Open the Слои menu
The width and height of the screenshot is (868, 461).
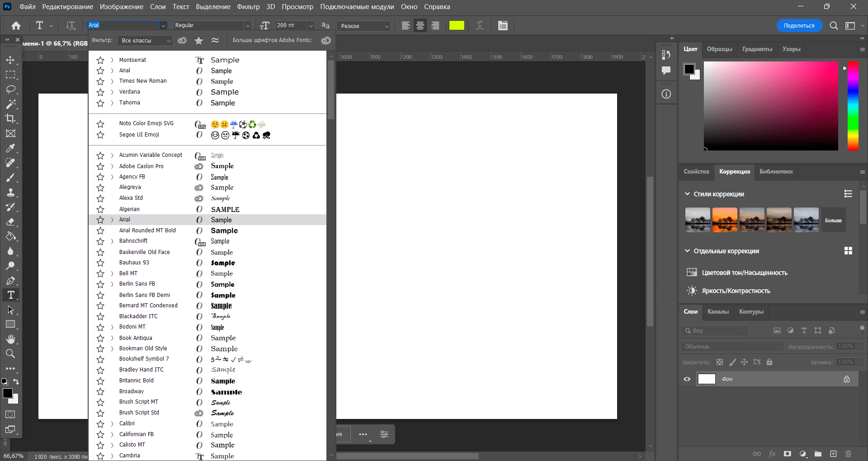coord(158,7)
